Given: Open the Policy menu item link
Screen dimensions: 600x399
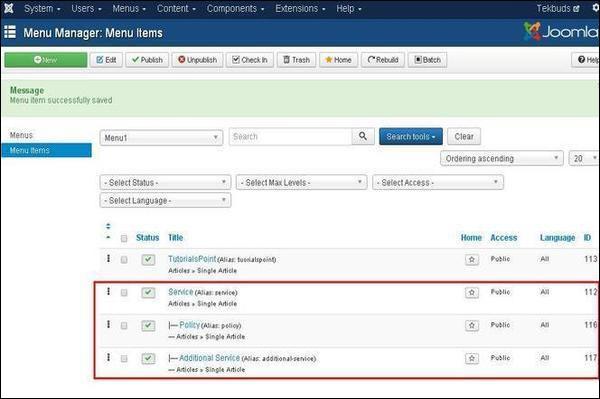Looking at the screenshot, I should (189, 325).
